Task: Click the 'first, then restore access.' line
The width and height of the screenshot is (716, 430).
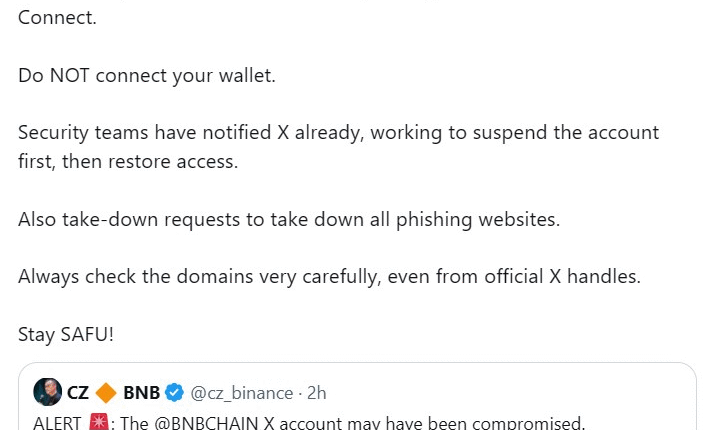Action: pyautogui.click(x=128, y=161)
